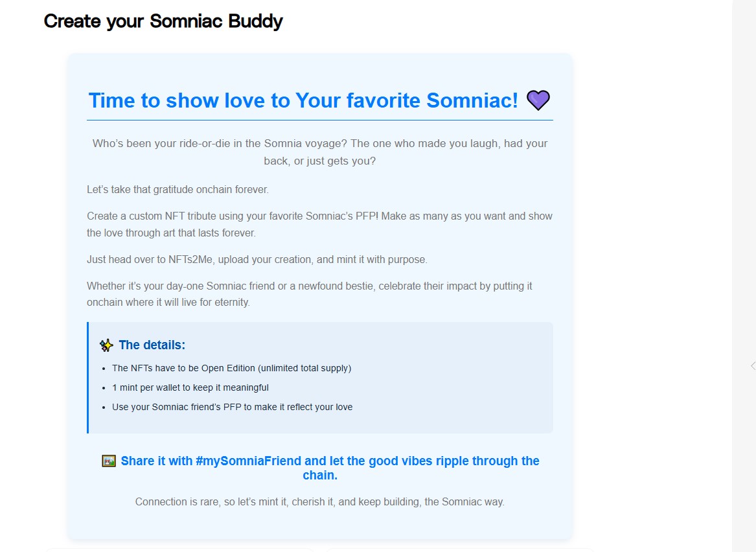
Task: Click the Create your Somniac Buddy title
Action: click(x=163, y=21)
